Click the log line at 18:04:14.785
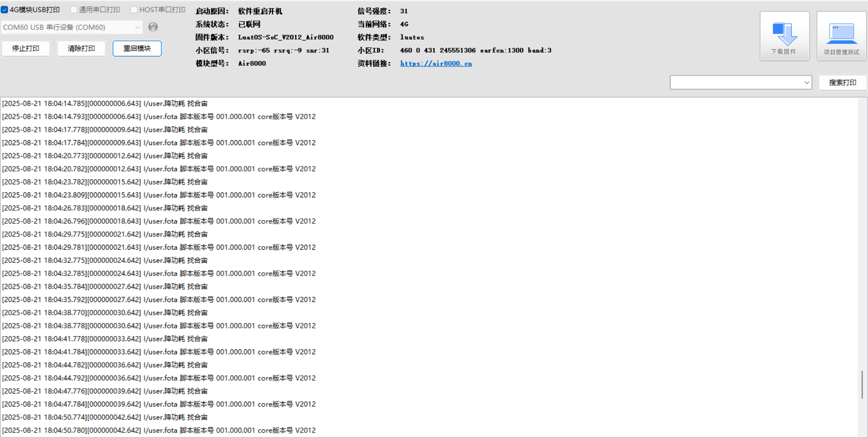The image size is (868, 438). (105, 104)
